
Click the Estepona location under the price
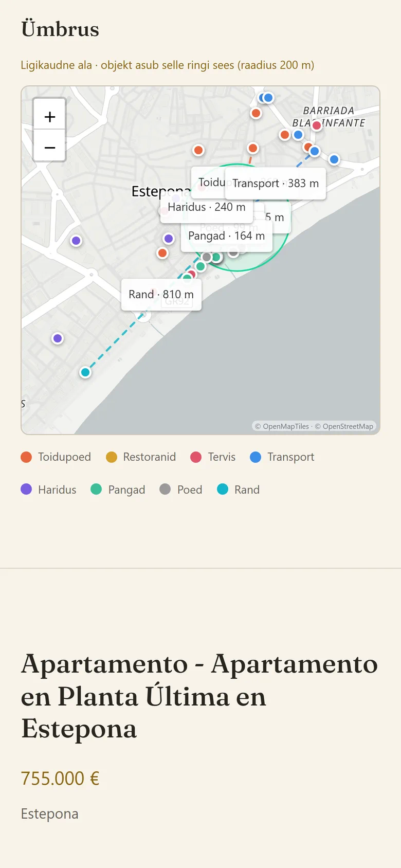pyautogui.click(x=50, y=814)
